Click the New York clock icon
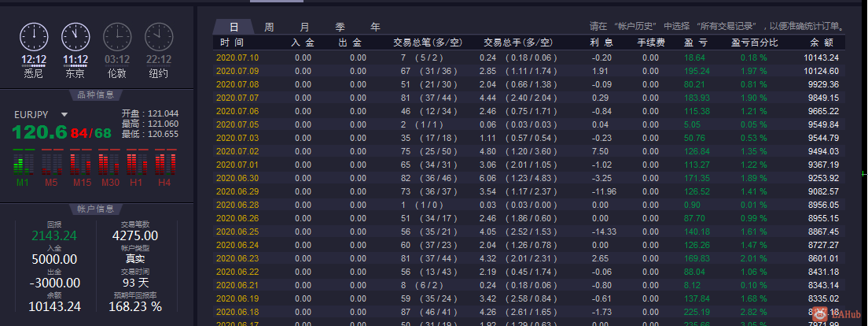The height and width of the screenshot is (326, 868). [x=159, y=37]
